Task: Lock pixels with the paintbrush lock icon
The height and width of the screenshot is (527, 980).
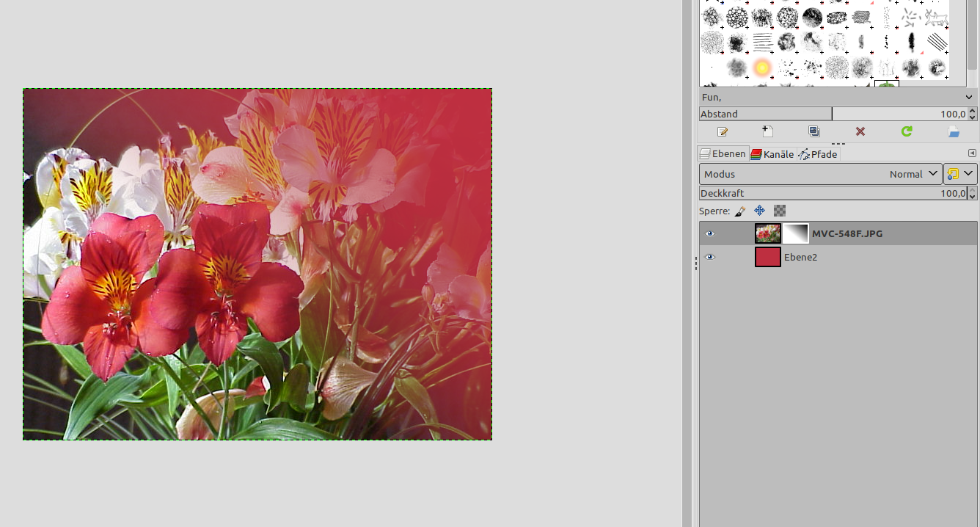Action: (x=741, y=211)
